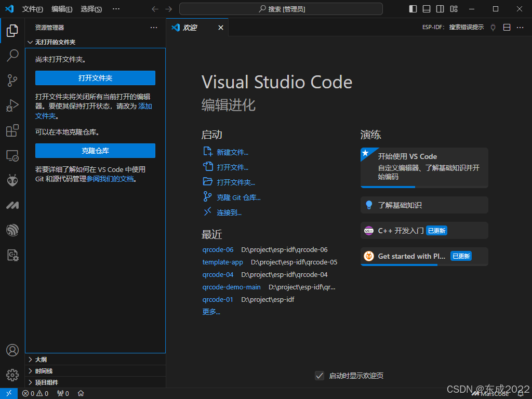Expand the 项目组件 section
Viewport: 532px width, 399px height.
[x=96, y=382]
